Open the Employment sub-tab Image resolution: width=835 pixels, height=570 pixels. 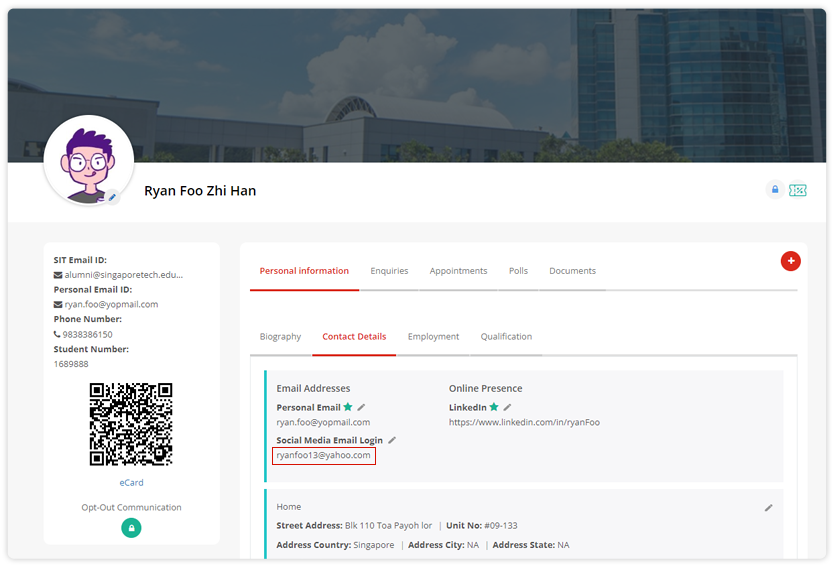433,337
